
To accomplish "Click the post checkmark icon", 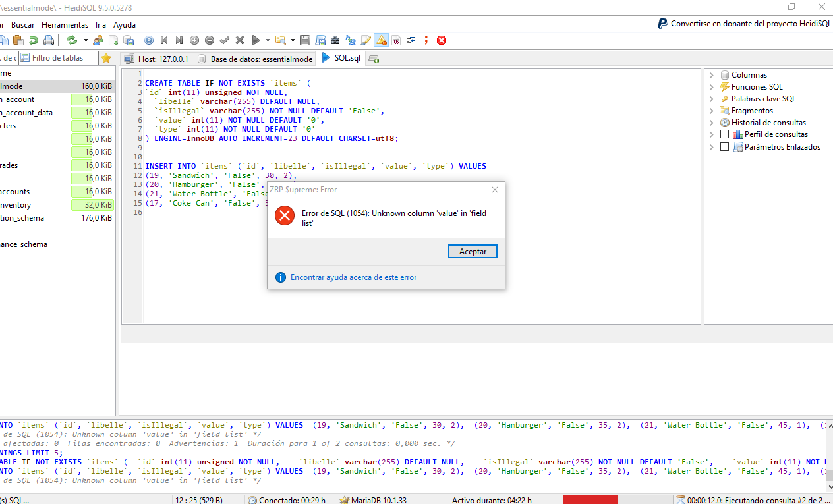I will [225, 40].
